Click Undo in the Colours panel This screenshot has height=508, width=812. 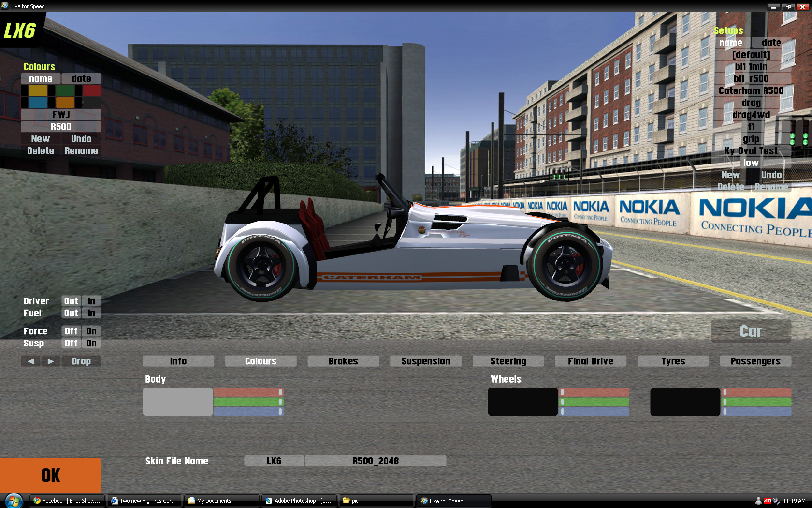pos(81,139)
